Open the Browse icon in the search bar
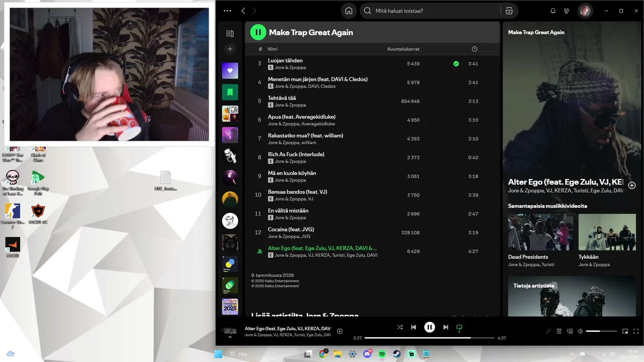 pos(509,11)
